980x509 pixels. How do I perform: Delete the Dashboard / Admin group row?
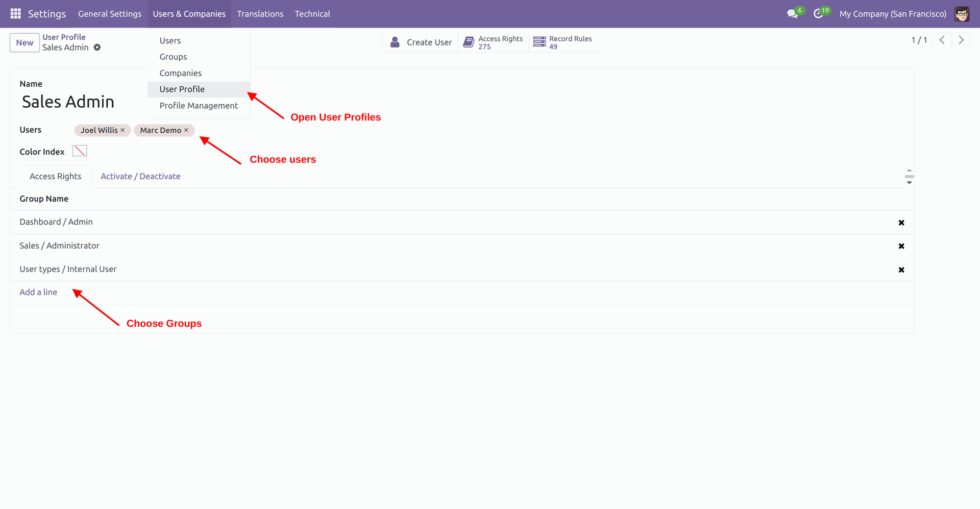(901, 223)
